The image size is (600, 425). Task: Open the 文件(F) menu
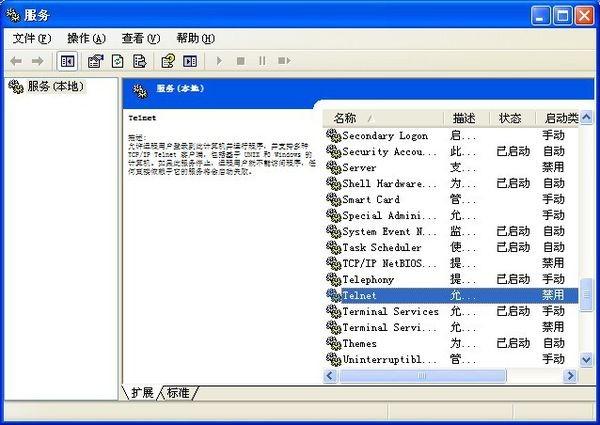(x=32, y=38)
